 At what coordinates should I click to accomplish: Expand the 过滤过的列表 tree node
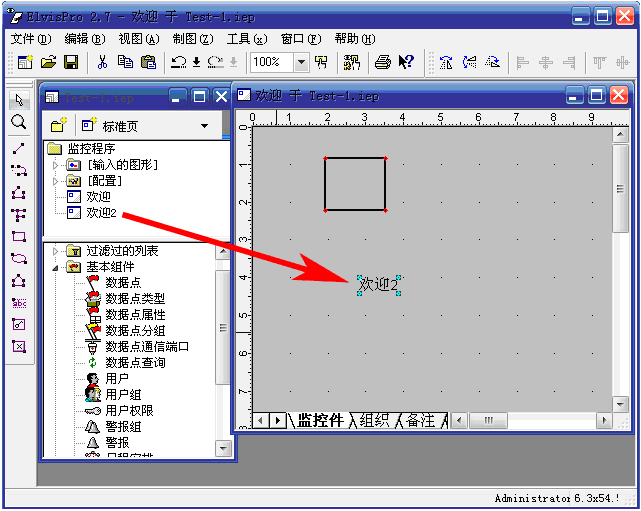(55, 251)
